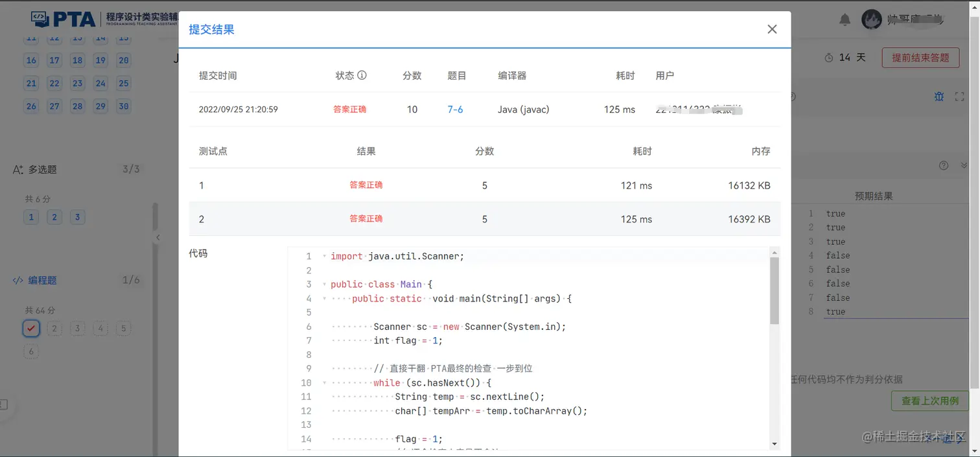The height and width of the screenshot is (457, 980).
Task: Fold code line 4 main method
Action: coord(324,299)
